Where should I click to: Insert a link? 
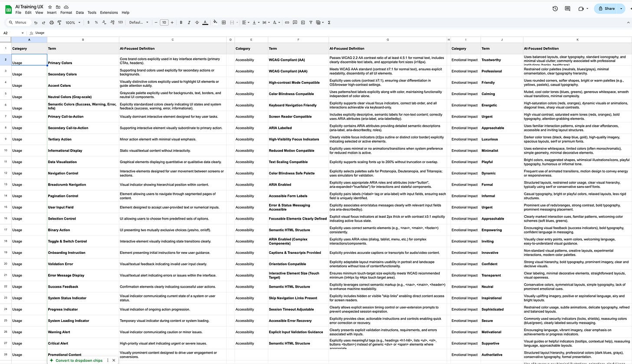pyautogui.click(x=287, y=23)
